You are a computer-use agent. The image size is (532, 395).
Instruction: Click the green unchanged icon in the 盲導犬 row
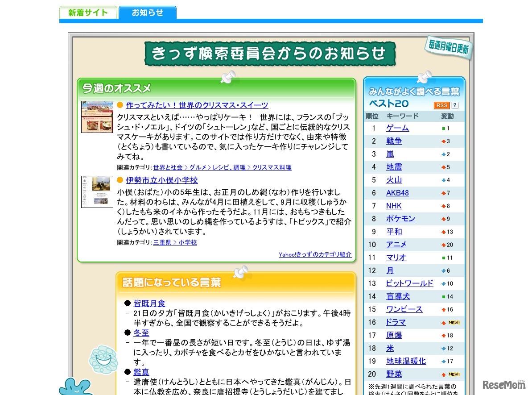tap(443, 296)
